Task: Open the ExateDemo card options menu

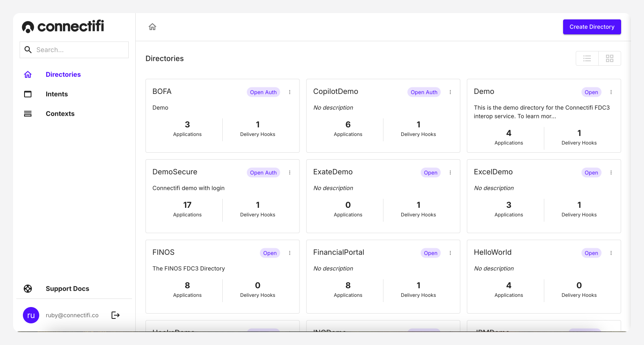Action: (x=450, y=173)
